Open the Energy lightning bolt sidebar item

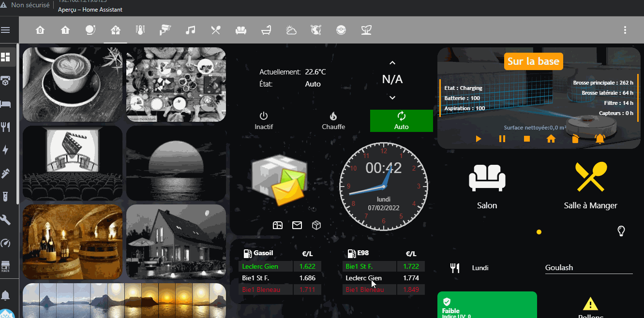pos(6,150)
